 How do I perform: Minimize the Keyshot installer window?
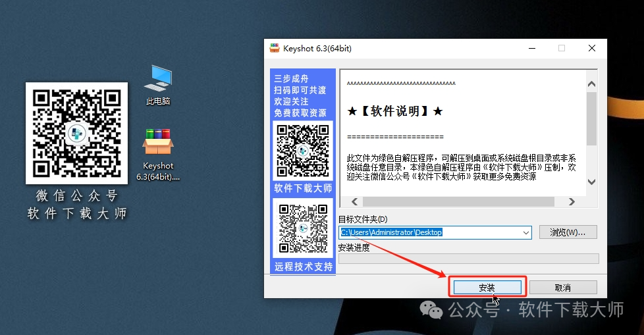click(x=532, y=48)
